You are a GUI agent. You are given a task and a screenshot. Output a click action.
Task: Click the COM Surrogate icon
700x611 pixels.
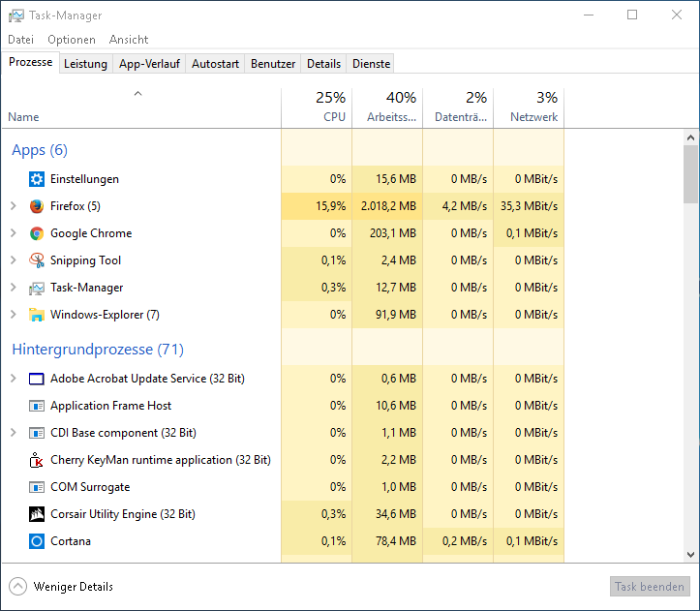37,487
